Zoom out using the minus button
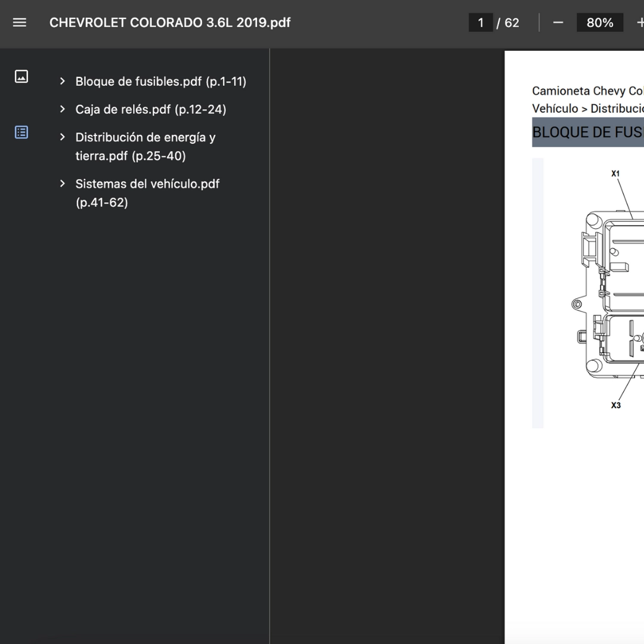The image size is (644, 644). click(558, 23)
